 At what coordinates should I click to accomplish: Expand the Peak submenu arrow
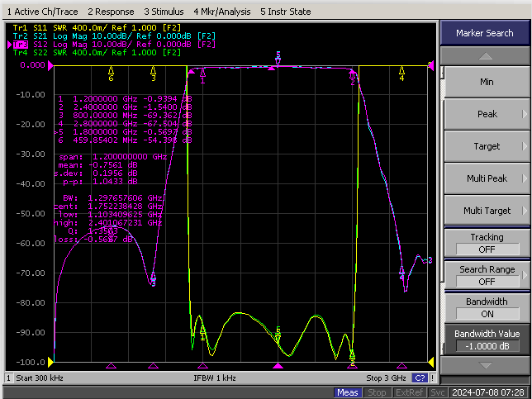click(525, 114)
